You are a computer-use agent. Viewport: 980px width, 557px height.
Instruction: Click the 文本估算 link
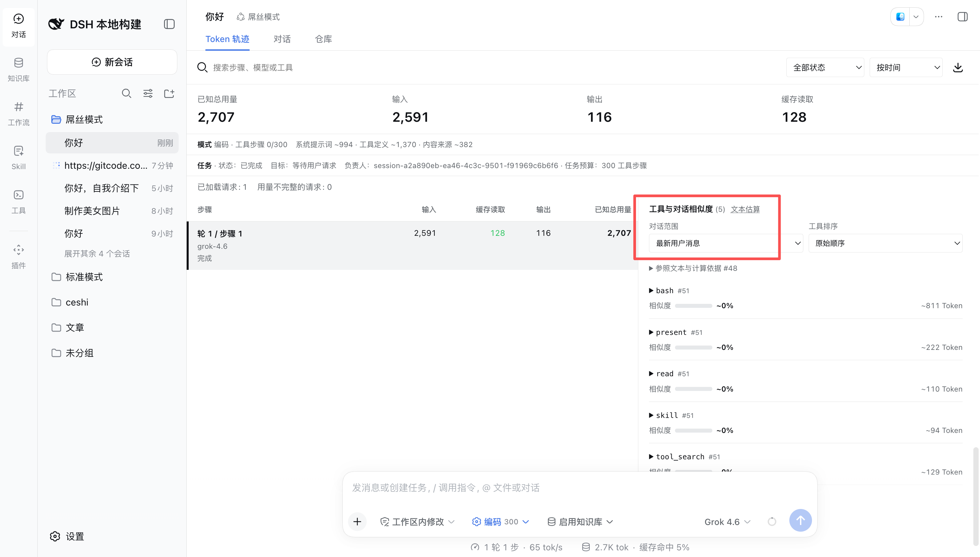745,210
